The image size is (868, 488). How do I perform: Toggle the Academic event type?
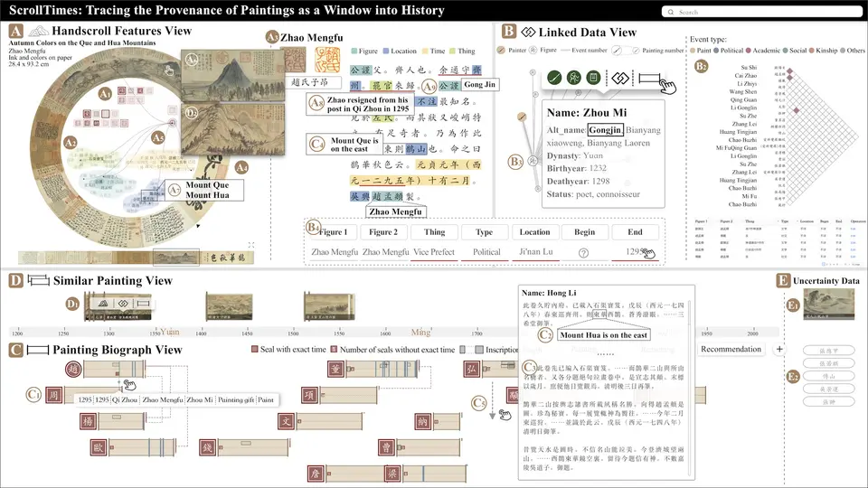tap(763, 51)
